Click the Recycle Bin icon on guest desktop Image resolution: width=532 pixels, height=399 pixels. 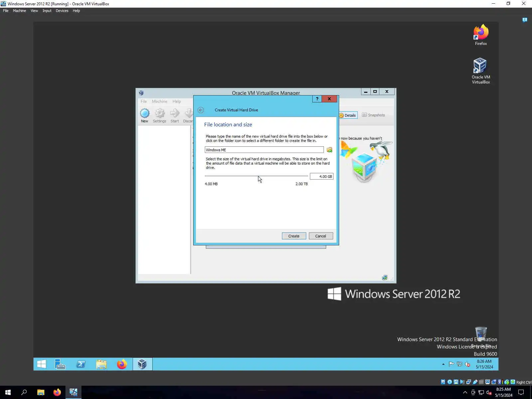click(x=481, y=336)
